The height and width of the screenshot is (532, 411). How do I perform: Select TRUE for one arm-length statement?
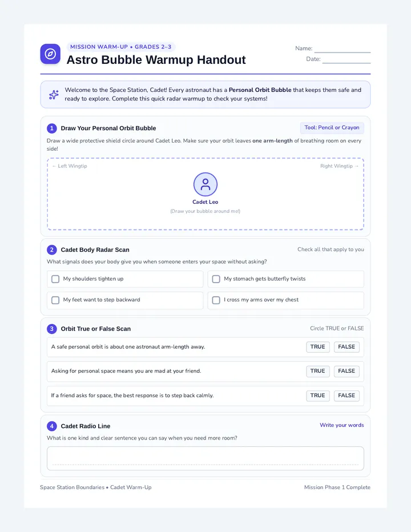(x=317, y=346)
